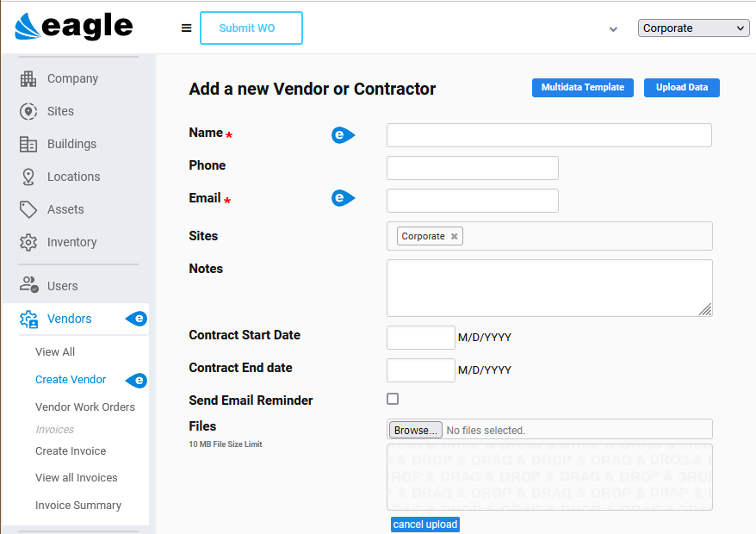
Task: Remove the Corporate tag from Sites
Action: (454, 235)
